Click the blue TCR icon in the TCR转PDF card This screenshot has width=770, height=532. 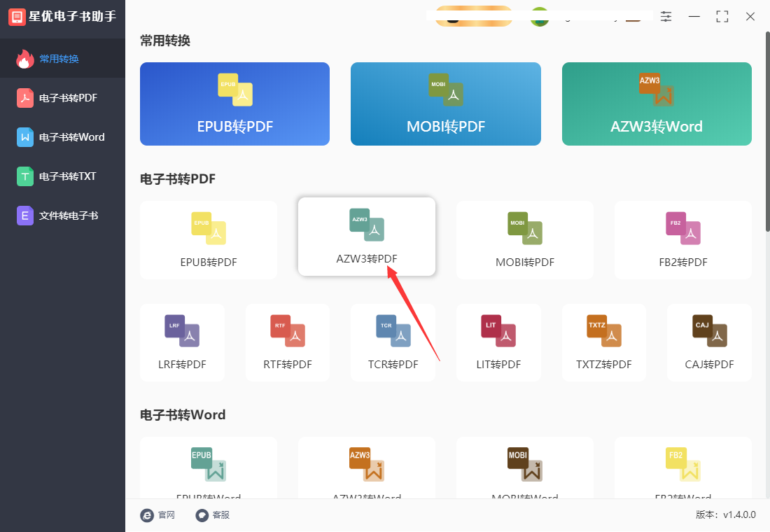pyautogui.click(x=393, y=331)
